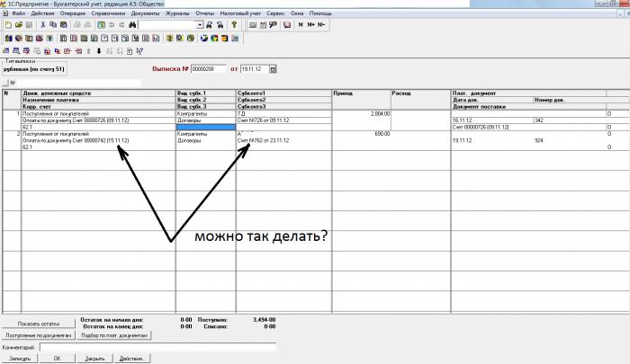Screen dimensions: 630x364
Task: Click the context help cursor icon
Action: [139, 51]
